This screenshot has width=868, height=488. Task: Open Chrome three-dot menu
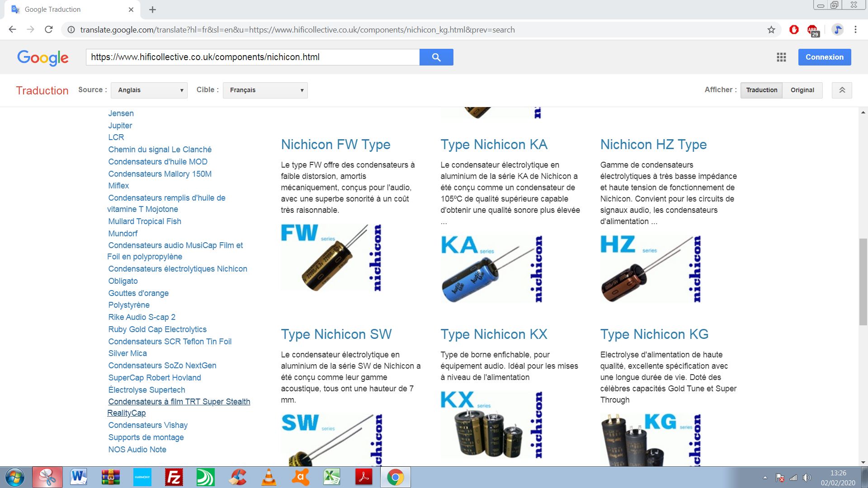pyautogui.click(x=855, y=30)
